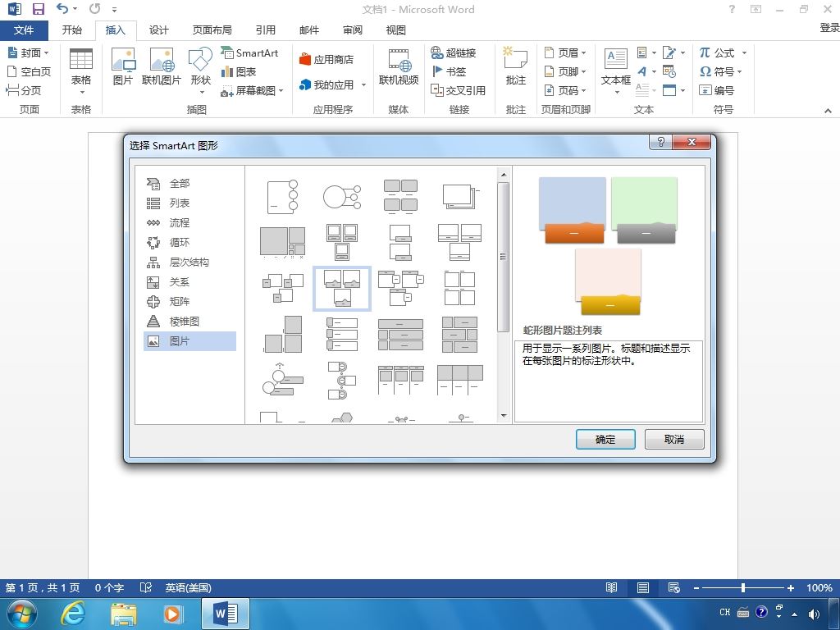Switch to the 开始 home tab

[x=72, y=30]
